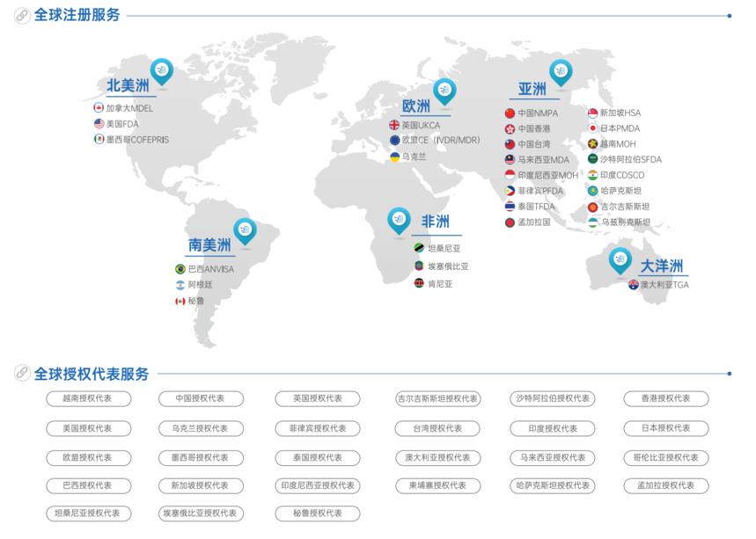Click 孟加拉授权代表 button
Viewport: 756px width, 539px height.
coord(666,486)
